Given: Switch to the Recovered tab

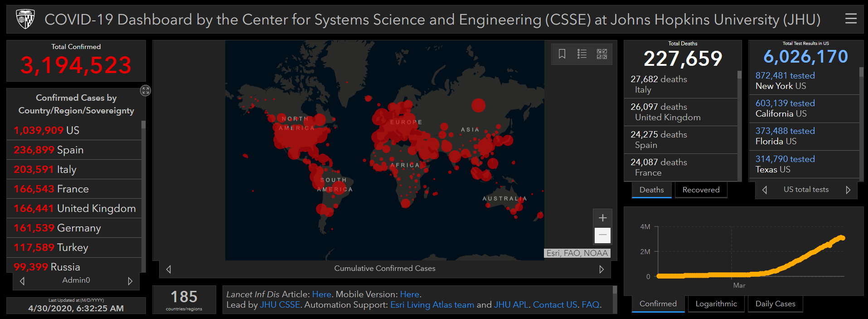Looking at the screenshot, I should point(701,190).
